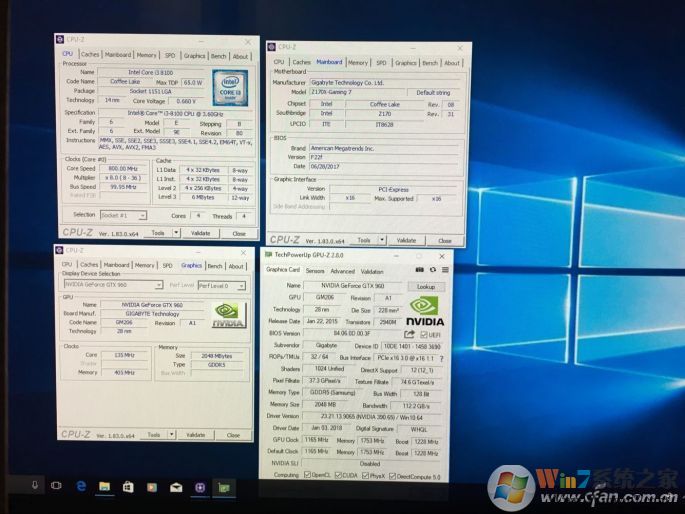Viewport: 685px width, 514px height.
Task: Open File Explorer from taskbar
Action: tap(104, 486)
